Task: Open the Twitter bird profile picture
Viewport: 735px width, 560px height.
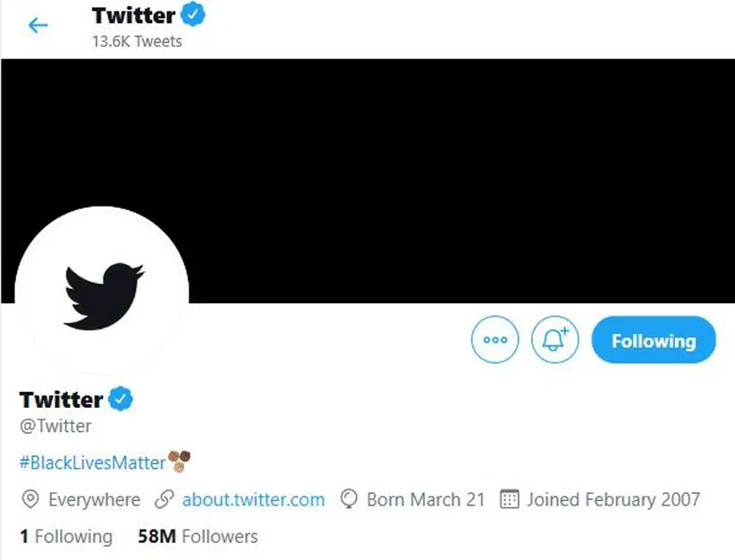Action: pos(102,293)
